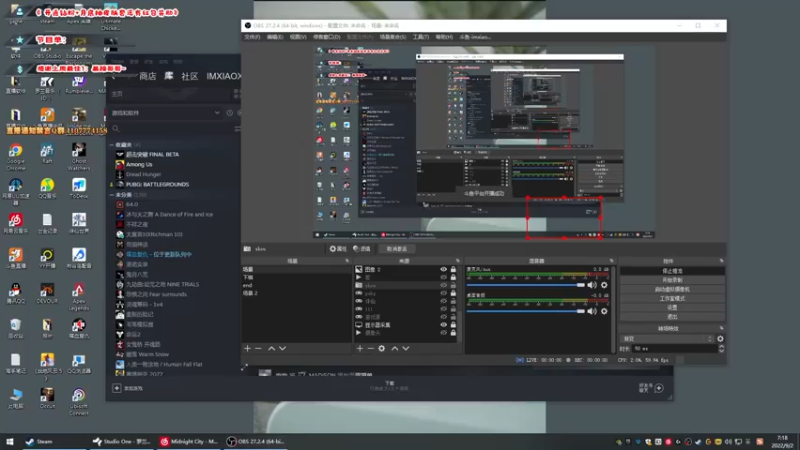
Task: Adjust the 桌面音频 volume slider
Action: (526, 311)
